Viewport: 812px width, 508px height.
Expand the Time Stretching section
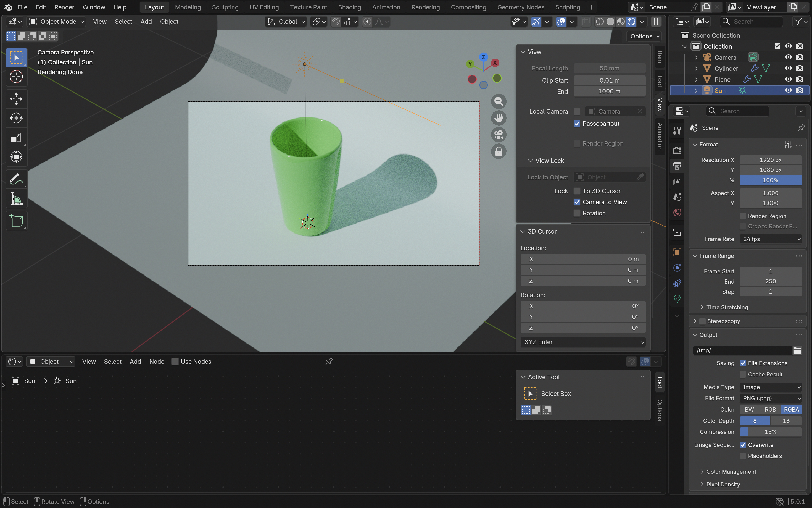727,307
